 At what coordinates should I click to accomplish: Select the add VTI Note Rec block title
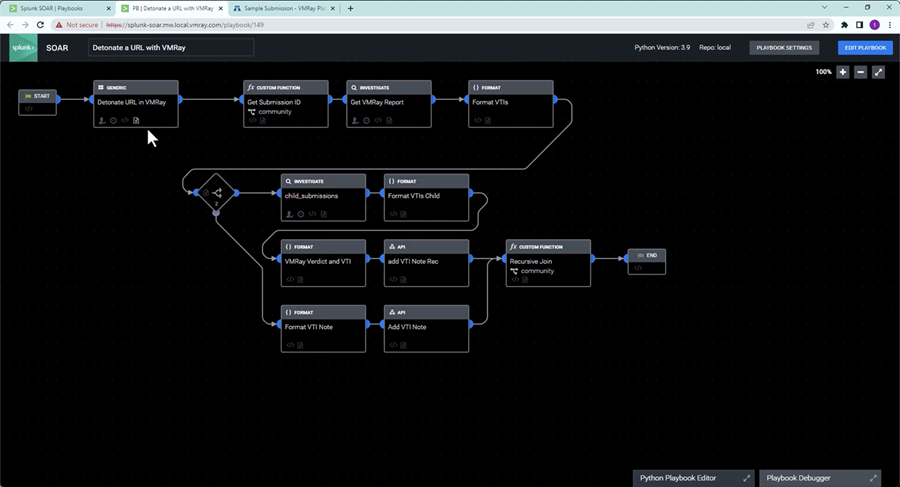click(x=413, y=261)
